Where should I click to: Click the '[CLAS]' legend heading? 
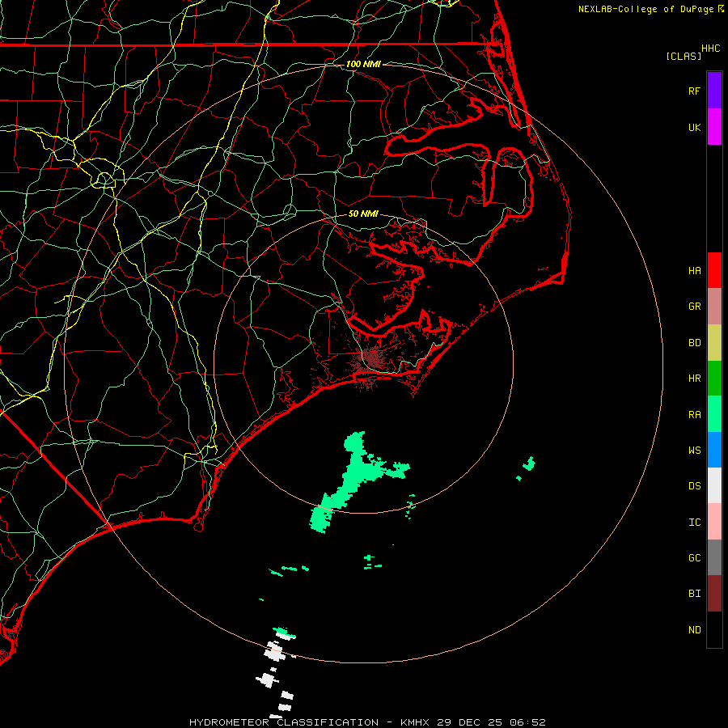pyautogui.click(x=684, y=56)
